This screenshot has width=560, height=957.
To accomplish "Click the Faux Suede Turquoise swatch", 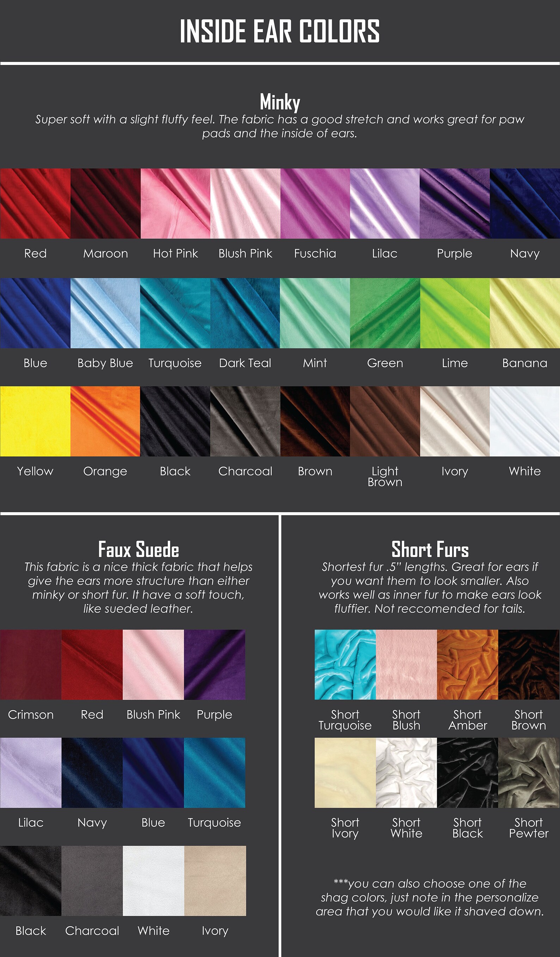I will click(214, 773).
